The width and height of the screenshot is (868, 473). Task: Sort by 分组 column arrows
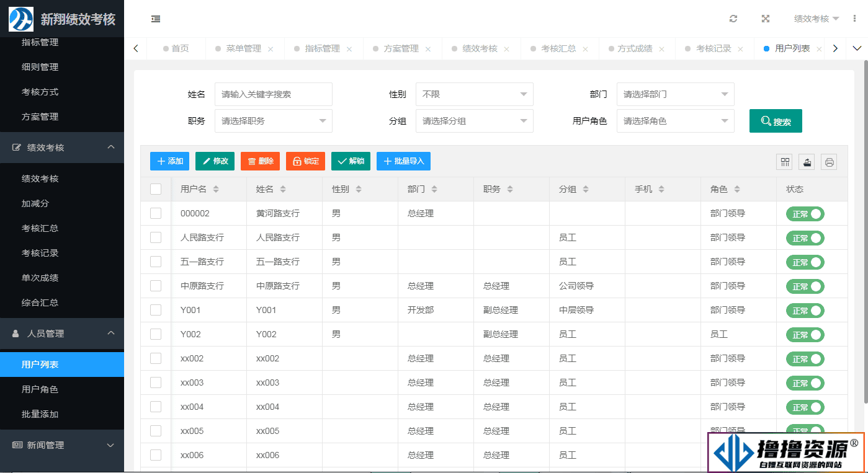[586, 189]
